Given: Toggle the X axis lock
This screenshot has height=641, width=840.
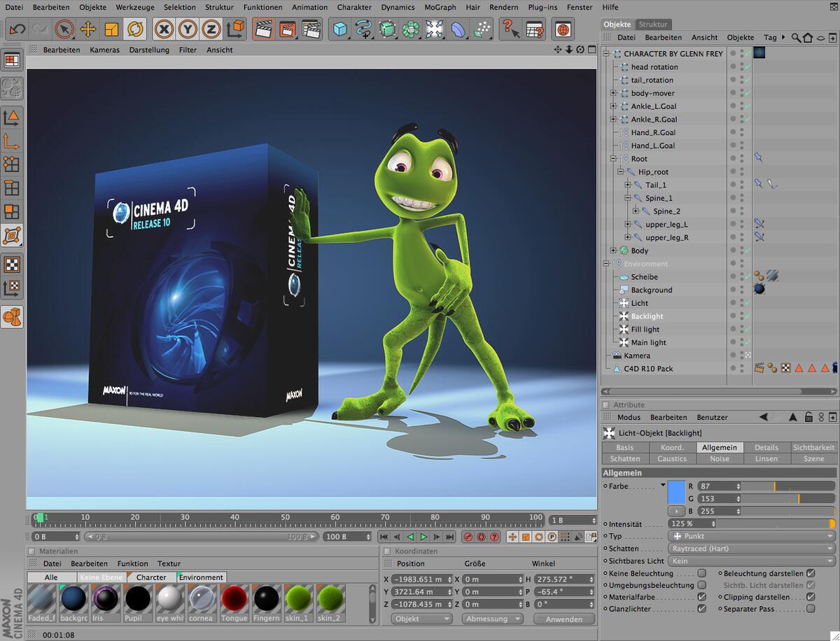Looking at the screenshot, I should [164, 29].
